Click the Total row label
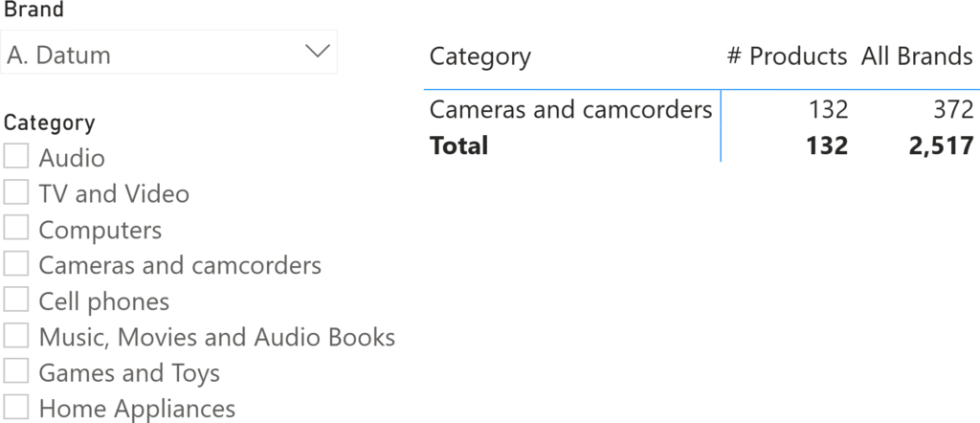 coord(458,145)
